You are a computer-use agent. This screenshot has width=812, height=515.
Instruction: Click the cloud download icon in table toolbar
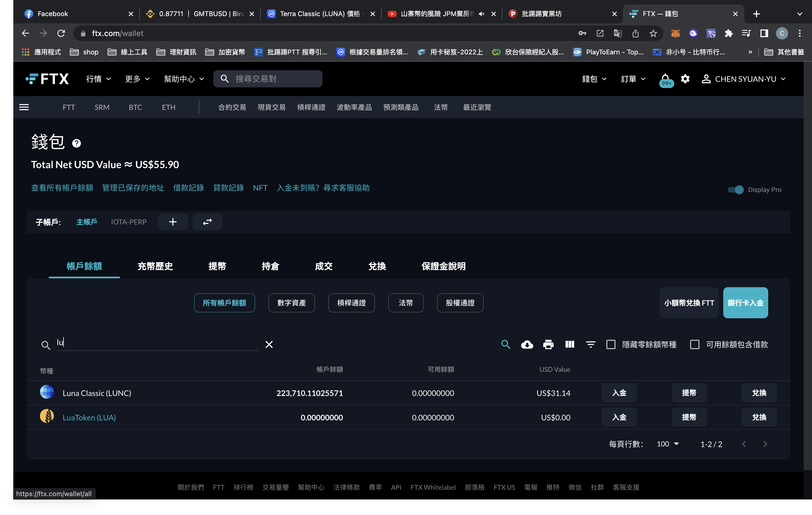(527, 344)
